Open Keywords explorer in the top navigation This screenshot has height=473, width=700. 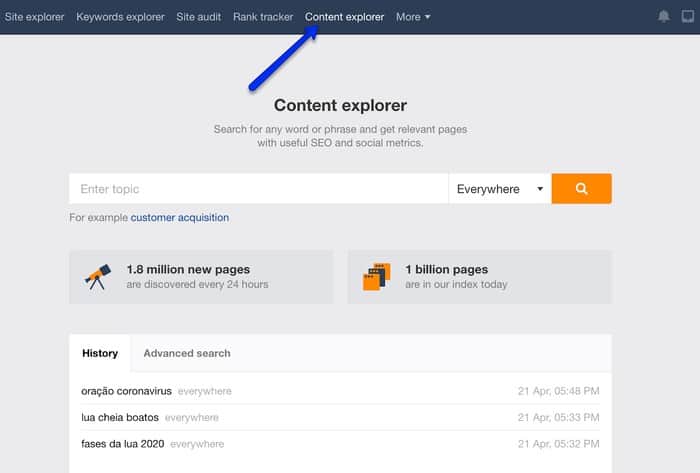click(x=120, y=17)
